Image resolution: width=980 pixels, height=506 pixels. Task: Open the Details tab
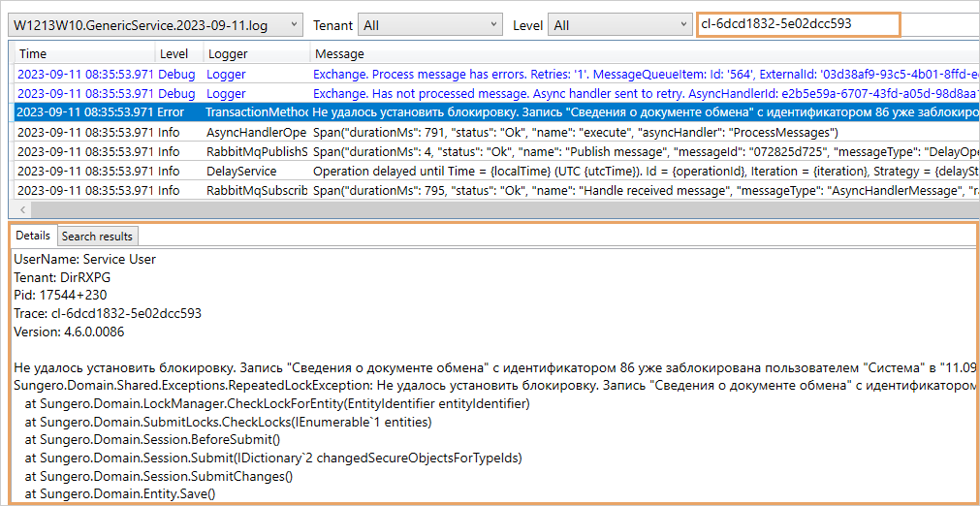click(33, 236)
